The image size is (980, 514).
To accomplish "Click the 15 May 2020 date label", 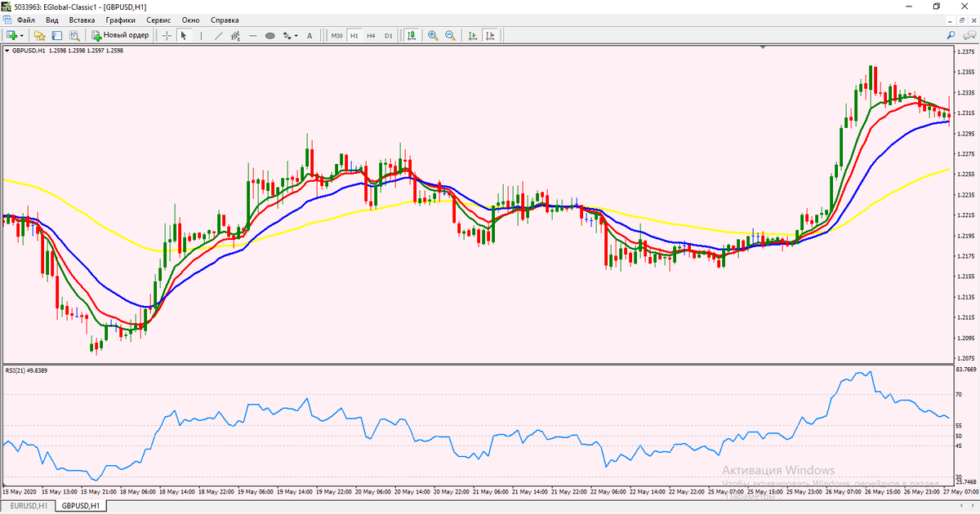I will tap(20, 492).
